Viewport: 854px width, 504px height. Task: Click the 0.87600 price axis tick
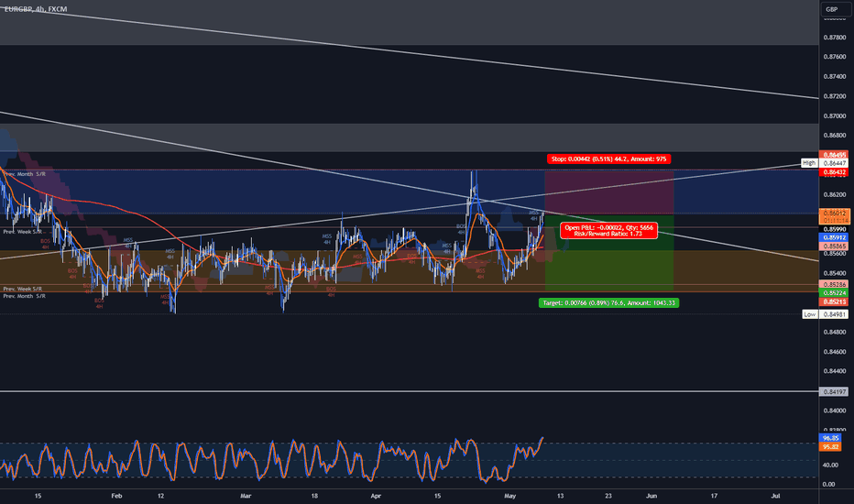point(835,57)
